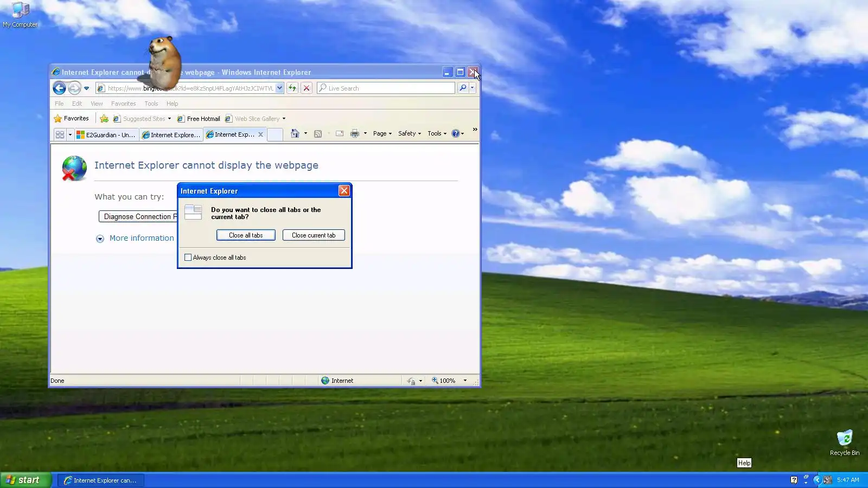The width and height of the screenshot is (868, 488).
Task: Click the Favorites star button
Action: pos(71,118)
